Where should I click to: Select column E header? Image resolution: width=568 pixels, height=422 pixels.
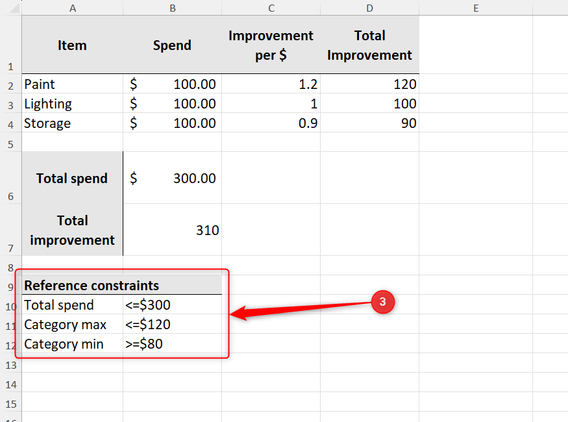tap(476, 8)
